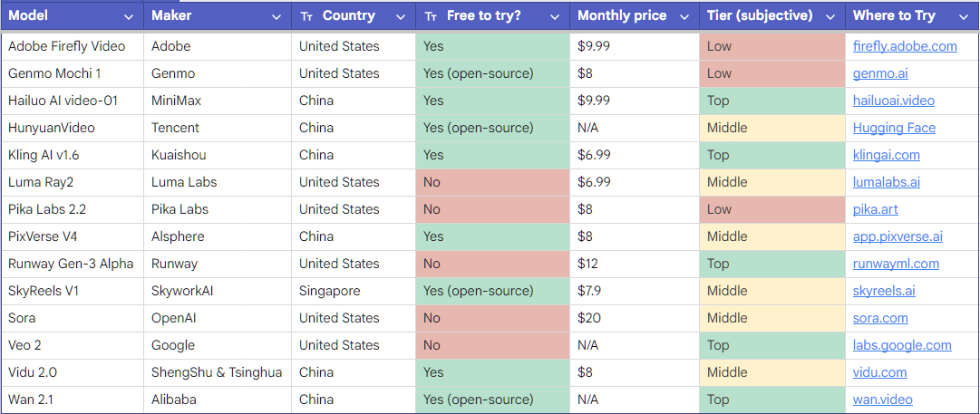Select the red No cell for Sora

pyautogui.click(x=492, y=318)
